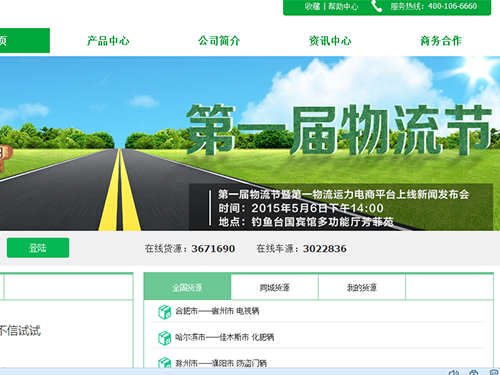Click the 不信试试 text on the left panel
Screen dimensions: 500x375
[x=20, y=331]
